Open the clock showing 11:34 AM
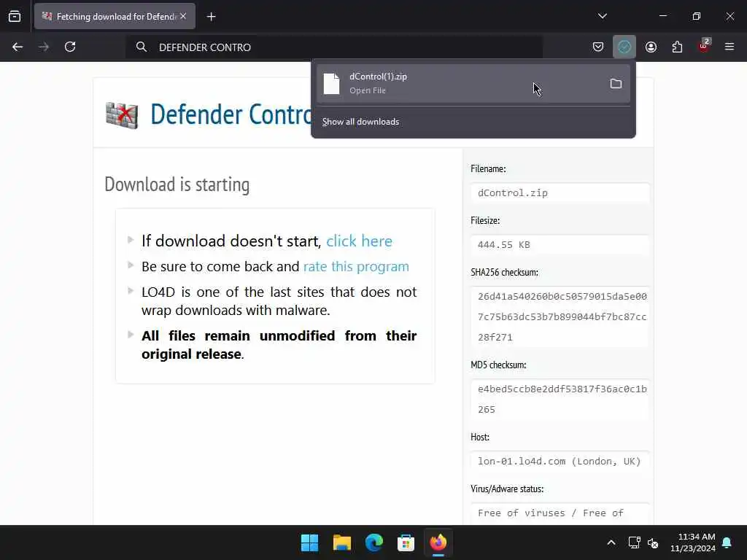Image resolution: width=747 pixels, height=560 pixels. tap(693, 542)
